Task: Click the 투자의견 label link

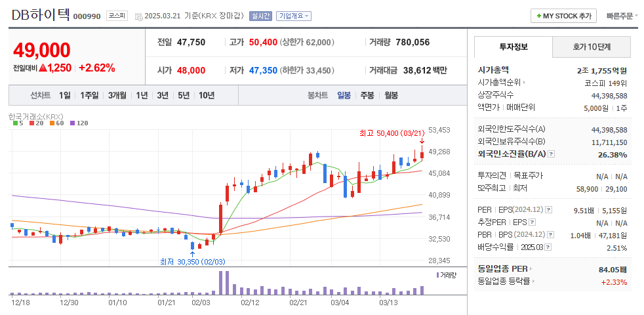Action: pyautogui.click(x=491, y=176)
